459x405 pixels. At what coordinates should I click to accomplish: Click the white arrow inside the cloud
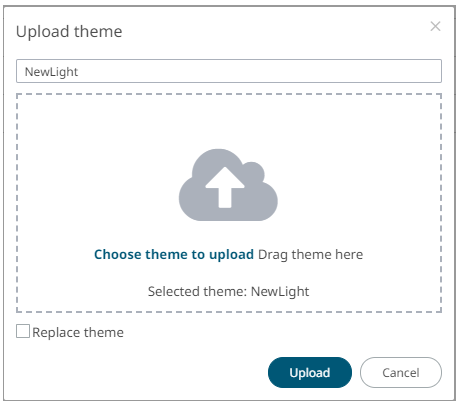coord(225,187)
